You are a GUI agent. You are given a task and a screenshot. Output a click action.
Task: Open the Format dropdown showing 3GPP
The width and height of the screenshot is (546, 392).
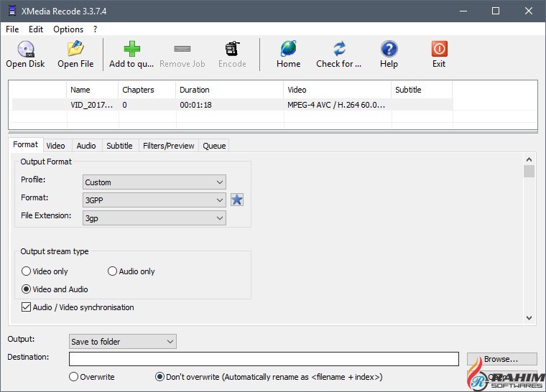154,200
